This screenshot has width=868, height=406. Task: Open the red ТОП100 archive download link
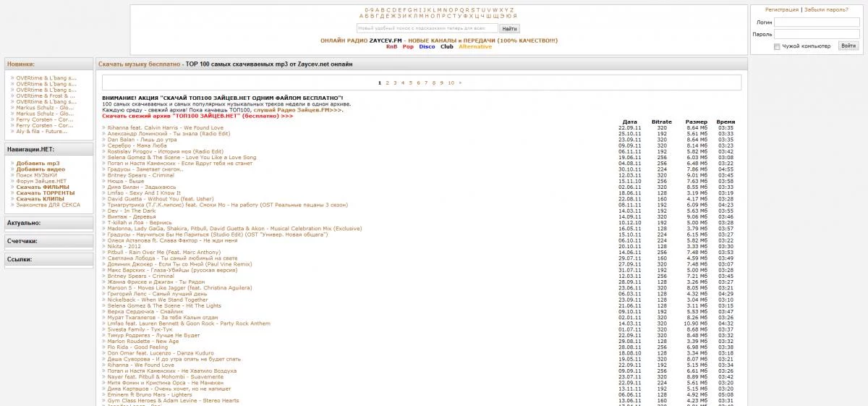point(197,116)
